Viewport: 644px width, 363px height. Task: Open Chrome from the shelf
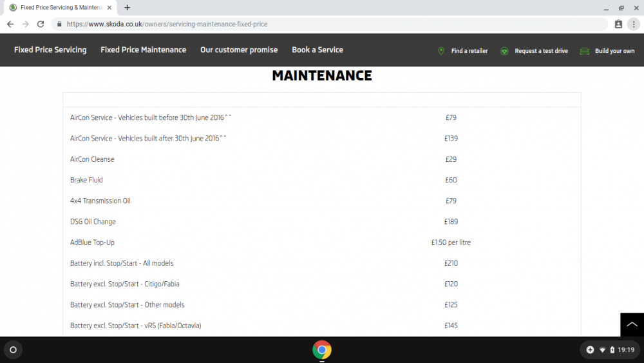[x=322, y=350]
